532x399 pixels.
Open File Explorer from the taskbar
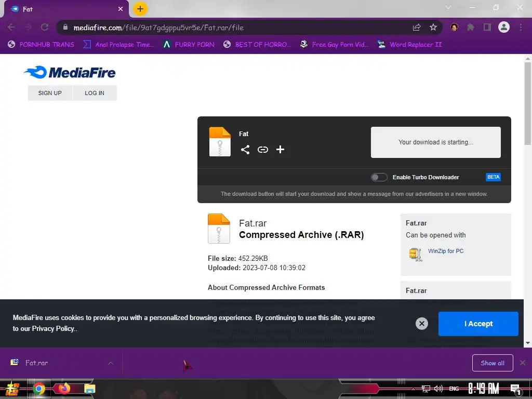click(89, 389)
